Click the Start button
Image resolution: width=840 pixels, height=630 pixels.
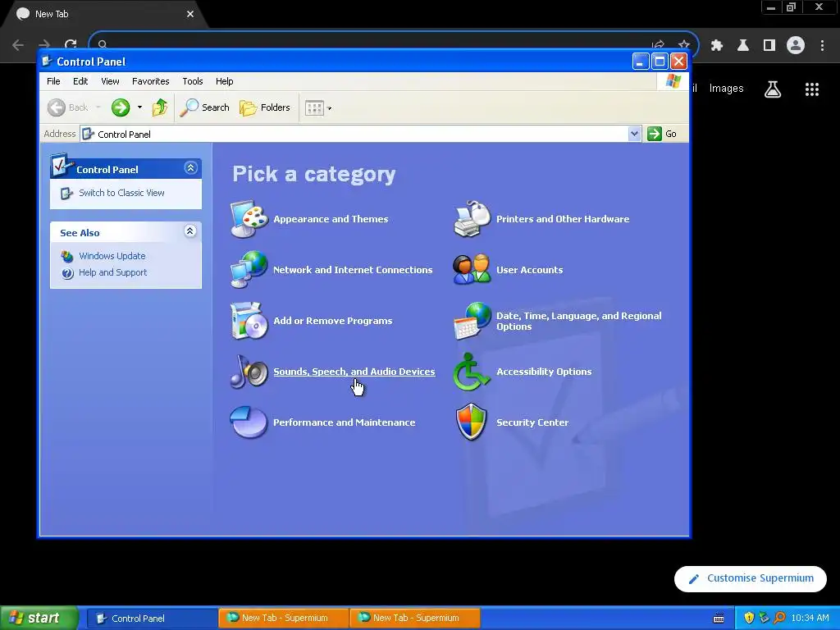click(39, 618)
